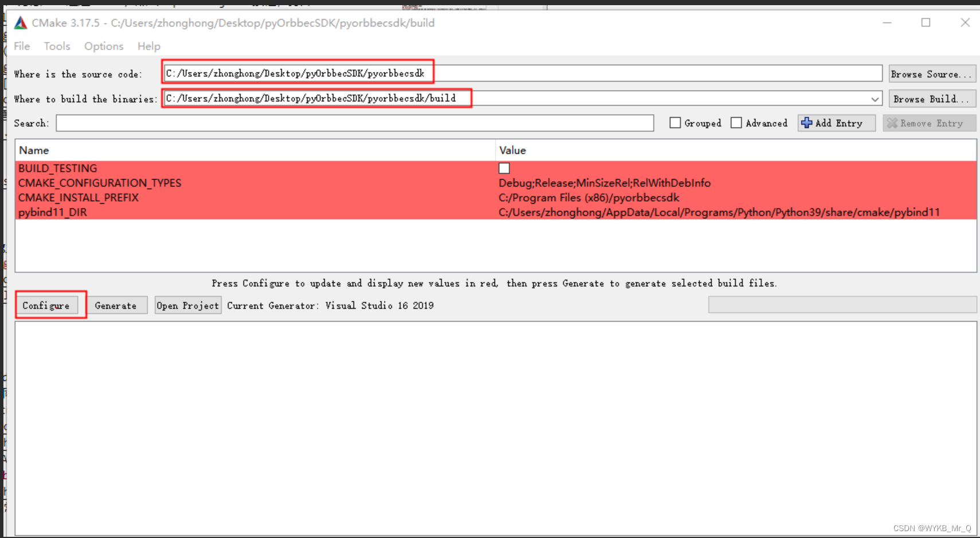Click Browse Build button
The width and height of the screenshot is (980, 538).
pyautogui.click(x=932, y=99)
